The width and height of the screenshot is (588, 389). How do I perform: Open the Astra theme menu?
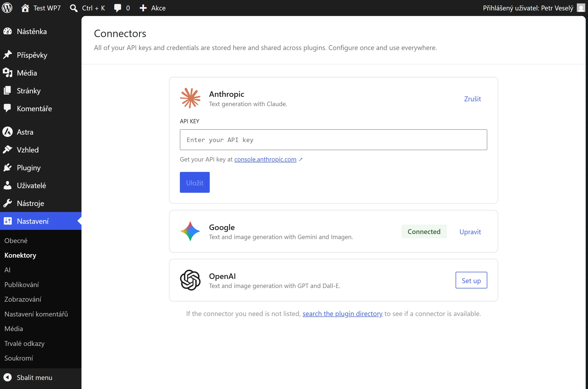pos(25,132)
